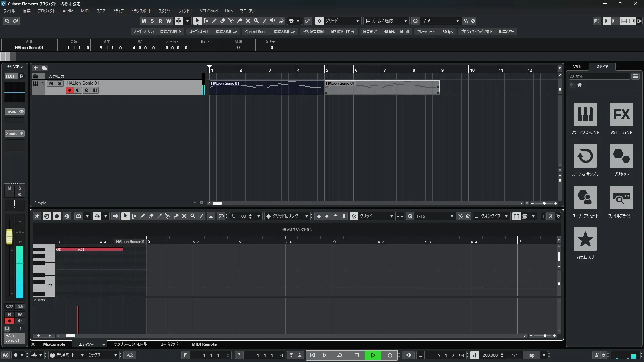Adjust the channel volume fader handle

point(9,236)
